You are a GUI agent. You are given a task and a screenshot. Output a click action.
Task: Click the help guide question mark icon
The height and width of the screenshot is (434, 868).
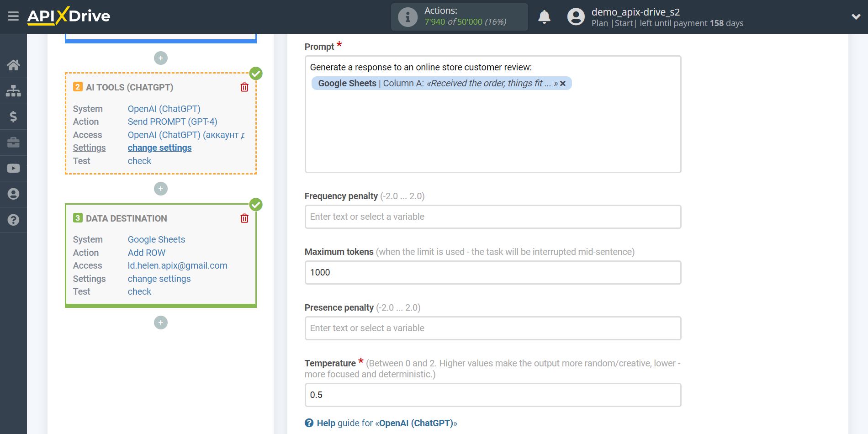click(x=309, y=423)
